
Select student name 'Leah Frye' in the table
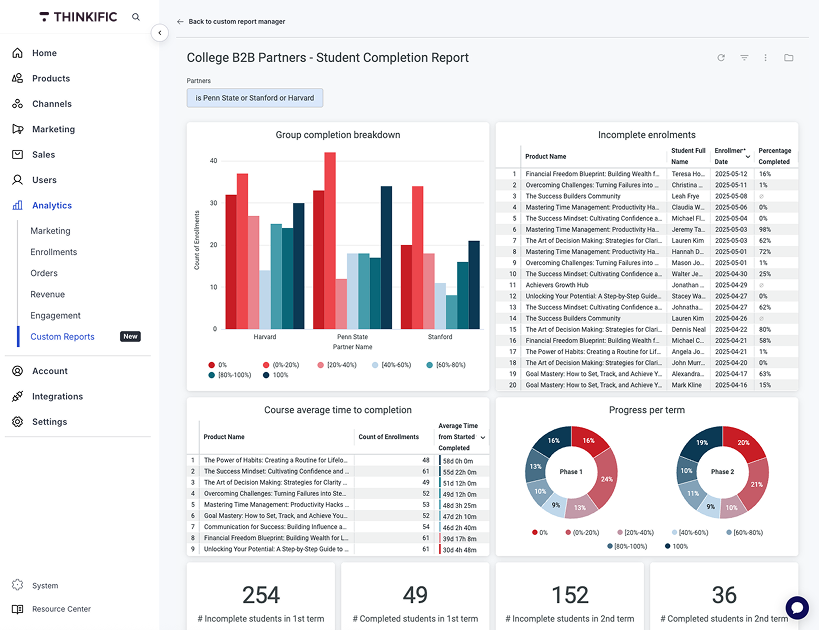[x=685, y=196]
